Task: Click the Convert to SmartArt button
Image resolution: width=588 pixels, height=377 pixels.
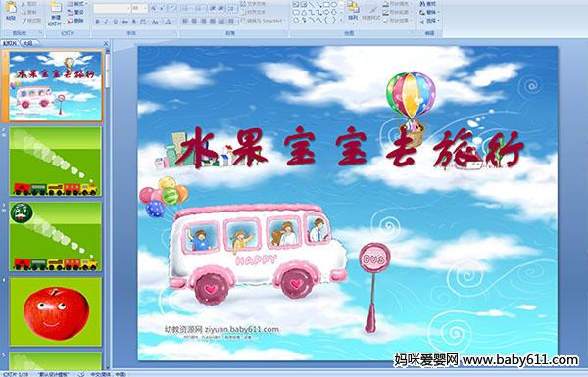Action: (263, 21)
